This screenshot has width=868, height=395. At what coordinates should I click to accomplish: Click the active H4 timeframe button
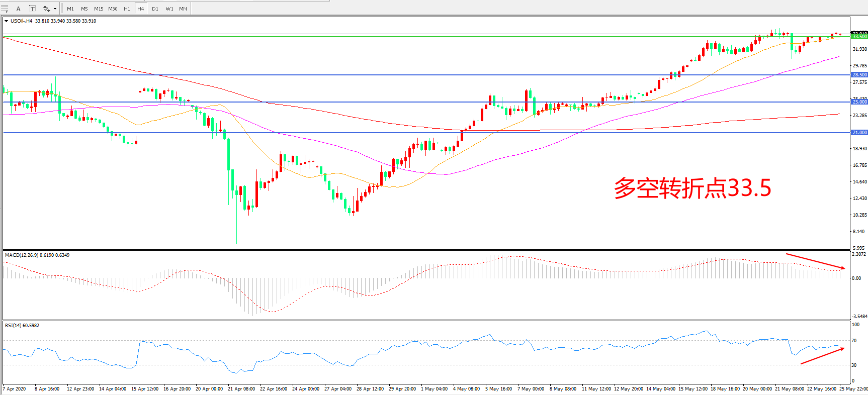(141, 9)
